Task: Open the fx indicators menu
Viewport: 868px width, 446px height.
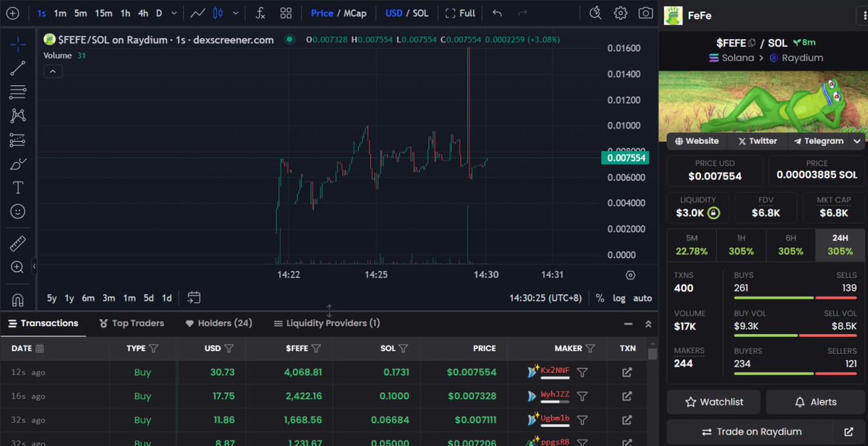Action: [260, 13]
